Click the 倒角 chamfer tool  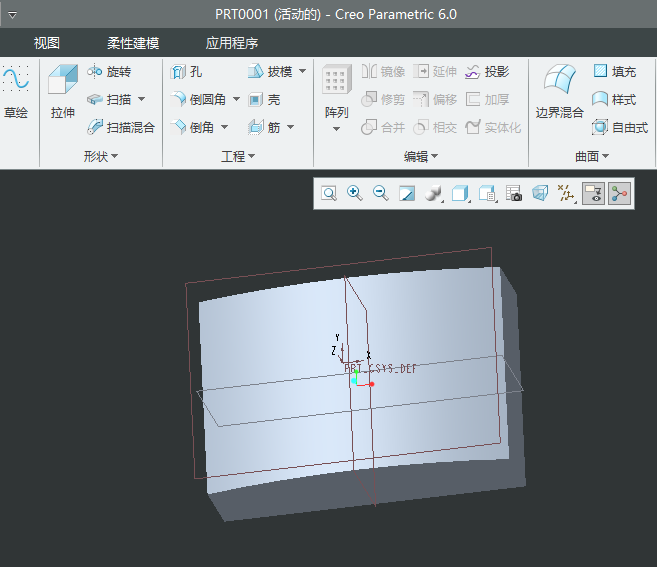193,127
